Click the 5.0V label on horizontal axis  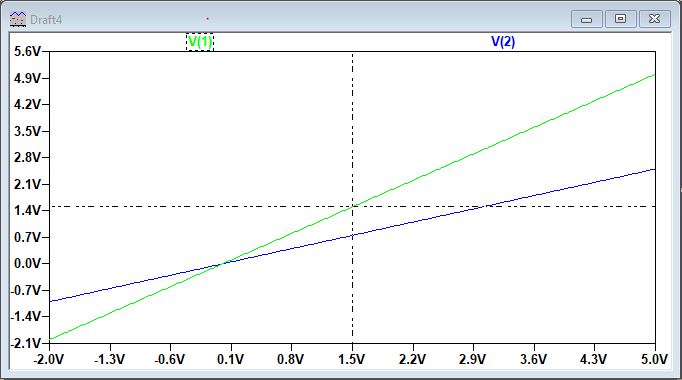click(x=654, y=360)
